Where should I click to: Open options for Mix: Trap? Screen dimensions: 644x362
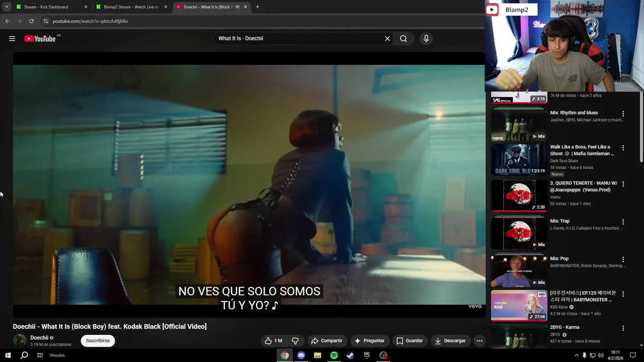point(623,222)
